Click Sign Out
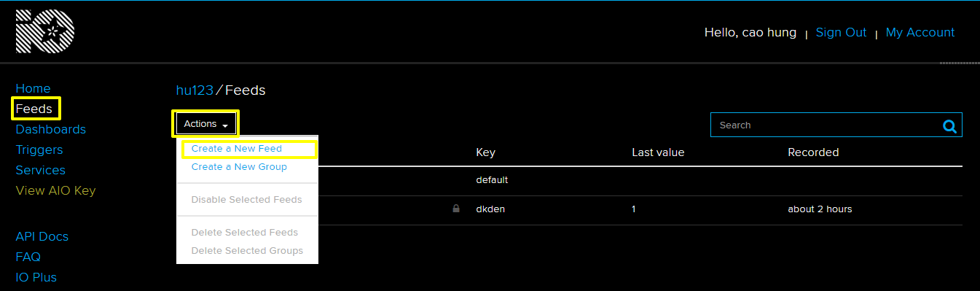980x291 pixels. coord(841,32)
